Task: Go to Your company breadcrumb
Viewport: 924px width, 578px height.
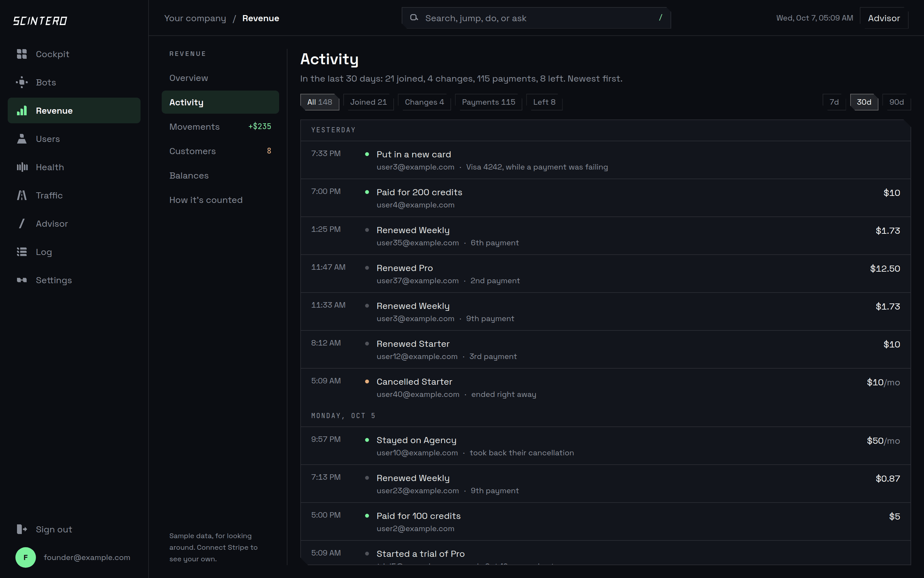Action: click(195, 18)
